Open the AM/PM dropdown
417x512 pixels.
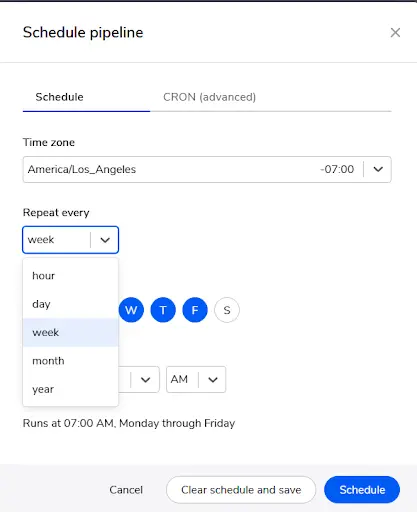pos(196,379)
